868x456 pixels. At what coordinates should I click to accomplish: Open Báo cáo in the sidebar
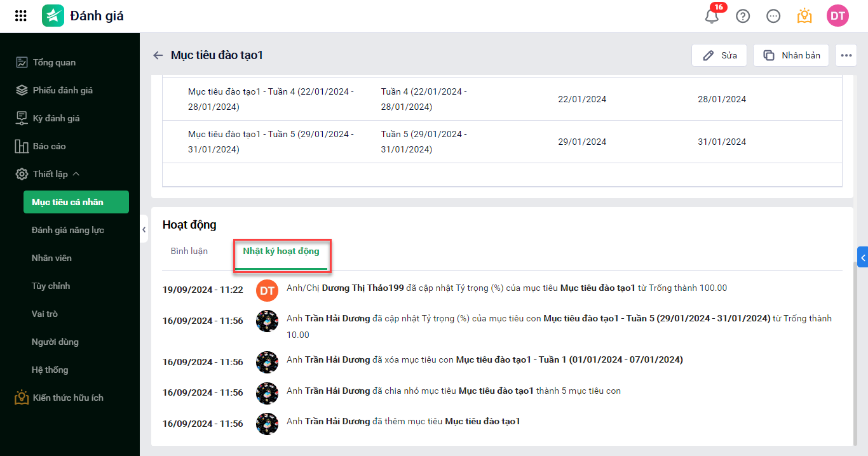click(50, 146)
